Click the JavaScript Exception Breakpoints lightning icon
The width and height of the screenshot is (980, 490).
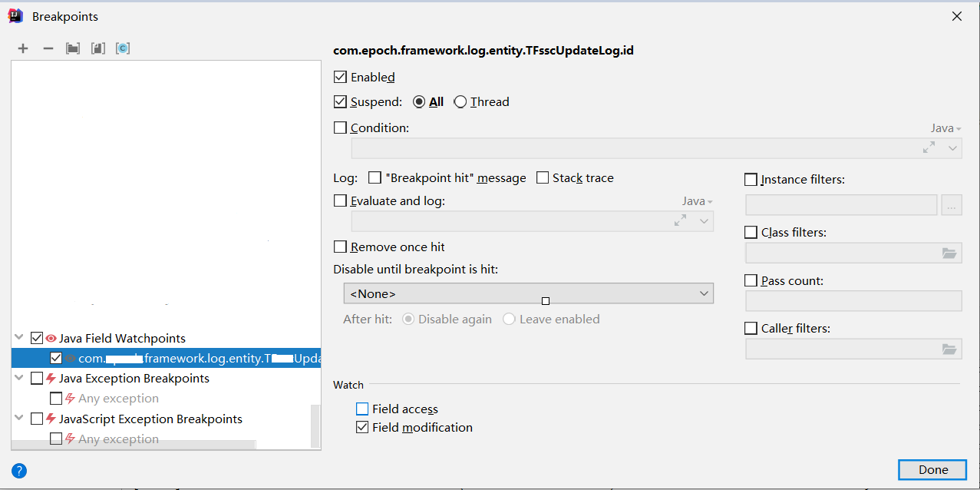click(x=51, y=419)
